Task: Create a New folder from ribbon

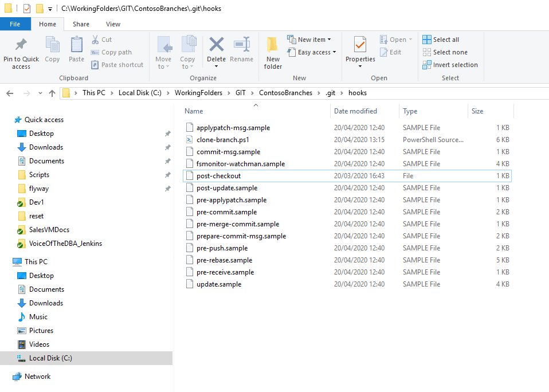Action: pos(273,53)
